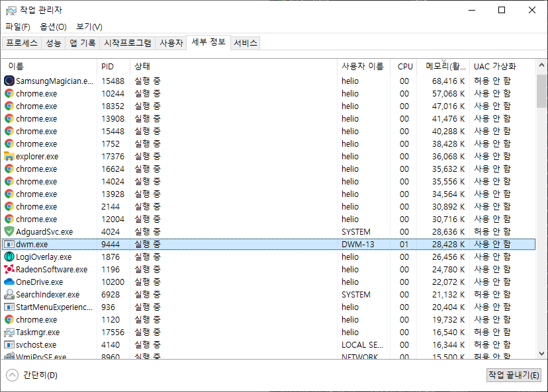
Task: Click chrome icon in PID 14024 row
Action: pos(9,182)
